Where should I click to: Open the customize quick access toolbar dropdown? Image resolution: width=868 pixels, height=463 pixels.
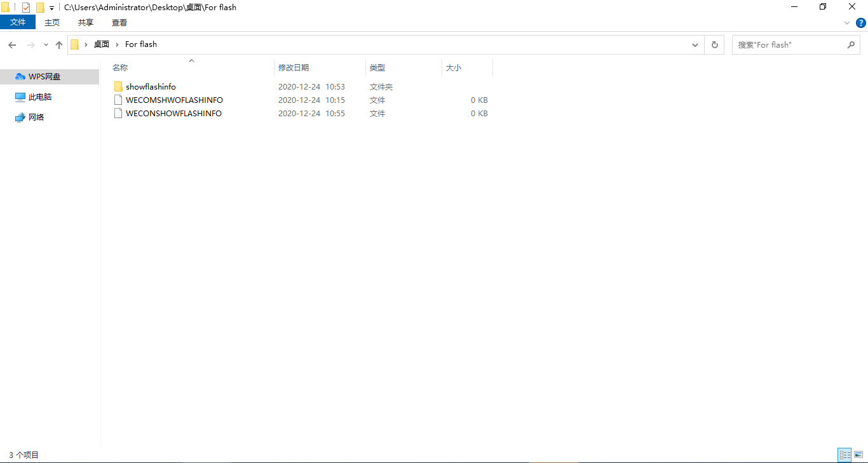click(x=51, y=8)
